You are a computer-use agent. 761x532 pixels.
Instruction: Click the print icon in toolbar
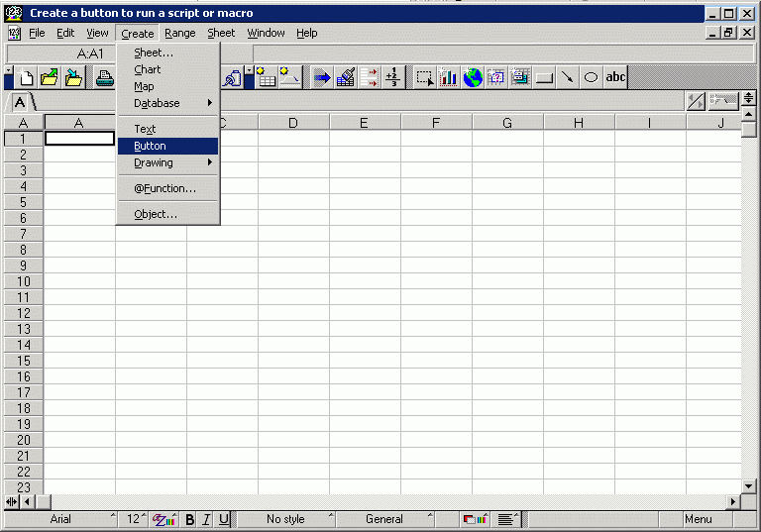(103, 77)
